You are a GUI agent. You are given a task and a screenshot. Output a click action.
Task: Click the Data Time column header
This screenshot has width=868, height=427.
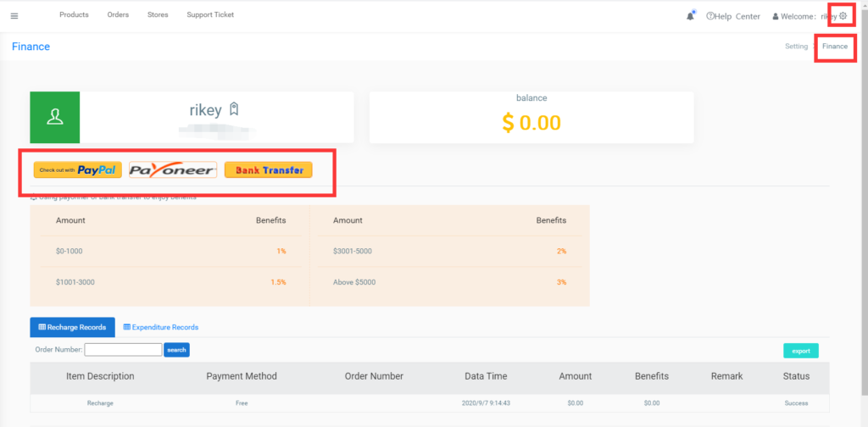[486, 376]
